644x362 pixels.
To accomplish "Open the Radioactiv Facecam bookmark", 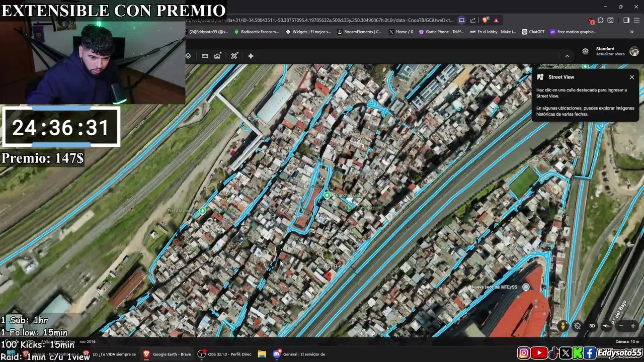I will [x=256, y=32].
